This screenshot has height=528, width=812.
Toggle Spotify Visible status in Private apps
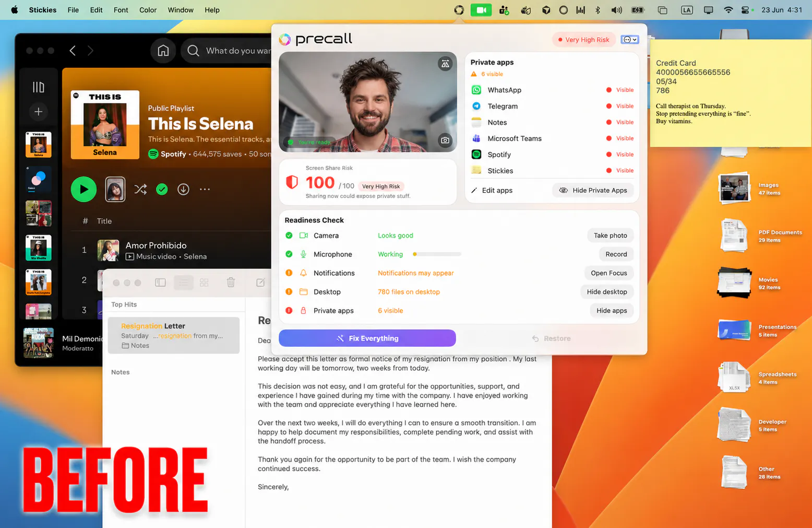(x=620, y=155)
